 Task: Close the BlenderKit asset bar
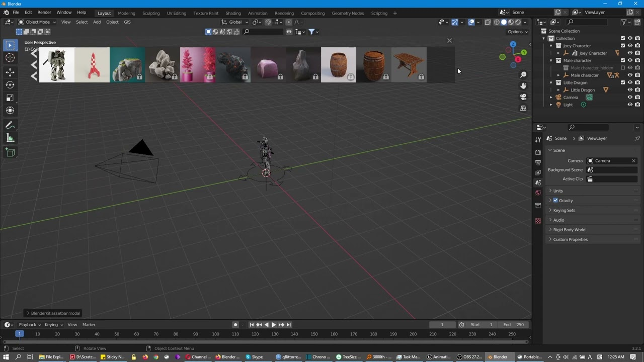coord(449,41)
